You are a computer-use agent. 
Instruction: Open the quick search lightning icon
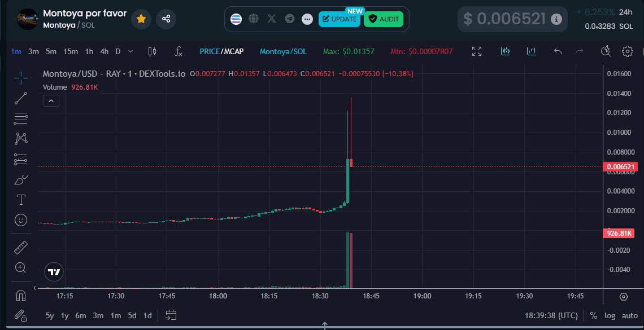606,51
